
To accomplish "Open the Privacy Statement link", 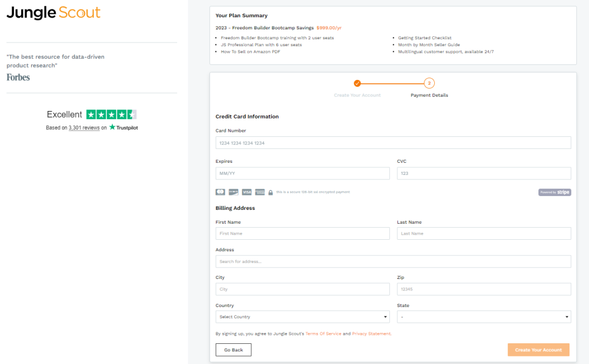I will [x=372, y=334].
